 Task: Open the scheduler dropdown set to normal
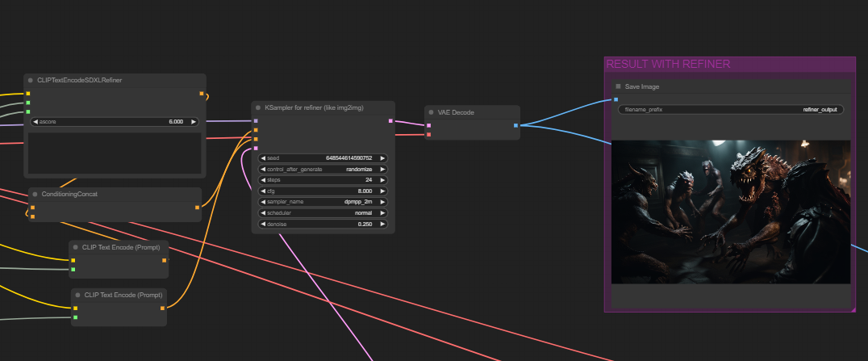pos(323,213)
